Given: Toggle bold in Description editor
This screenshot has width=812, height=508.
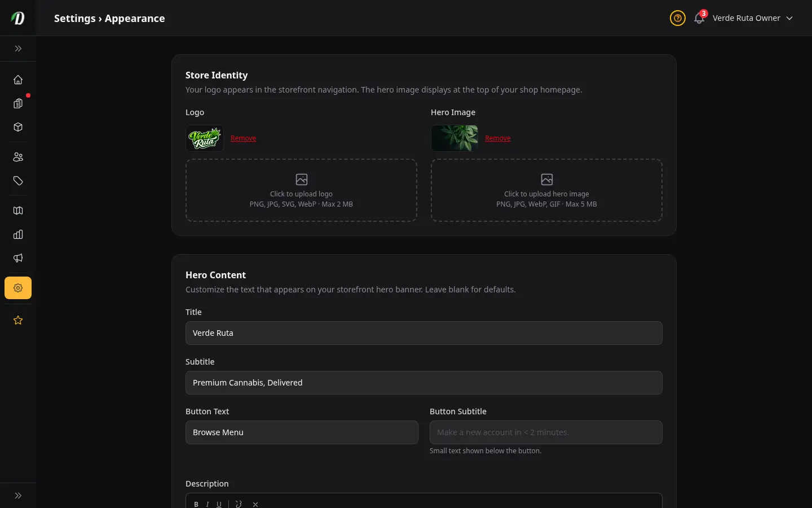Looking at the screenshot, I should click(x=196, y=505).
